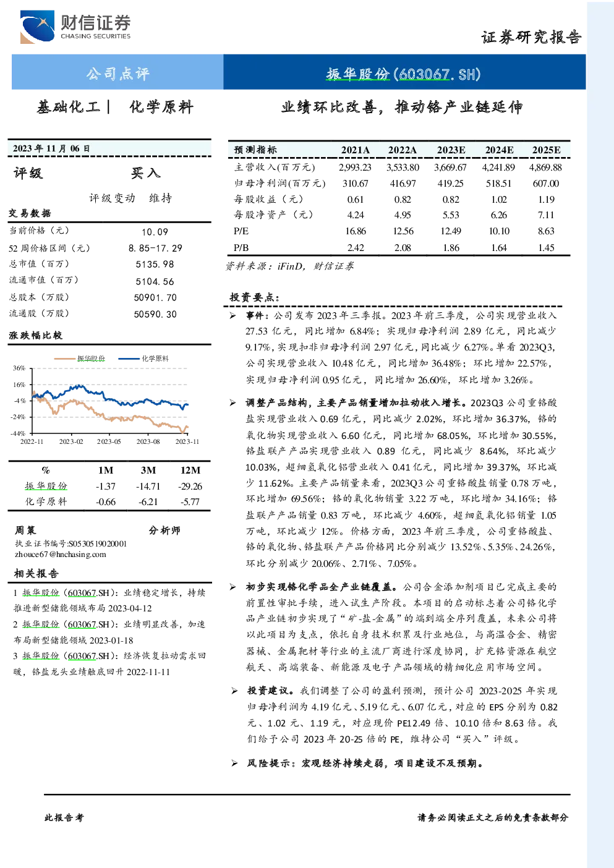
Task: Select 52-week range 8.85-17.29
Action: coord(155,248)
